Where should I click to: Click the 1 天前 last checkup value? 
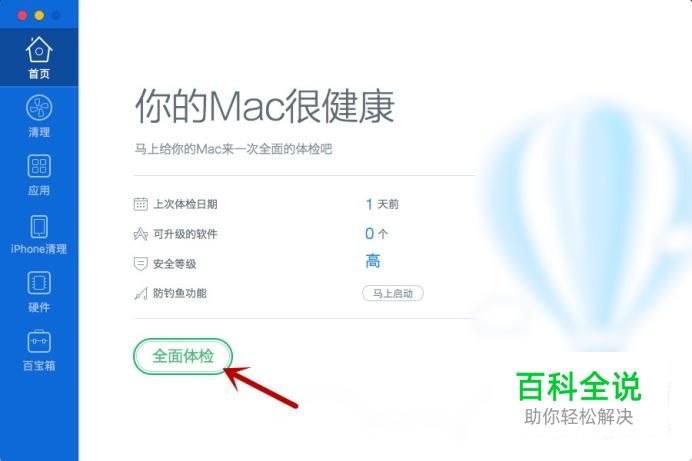[382, 204]
